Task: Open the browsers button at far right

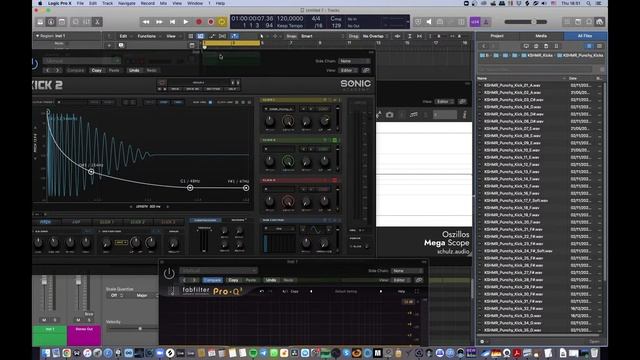Action: tap(600, 22)
